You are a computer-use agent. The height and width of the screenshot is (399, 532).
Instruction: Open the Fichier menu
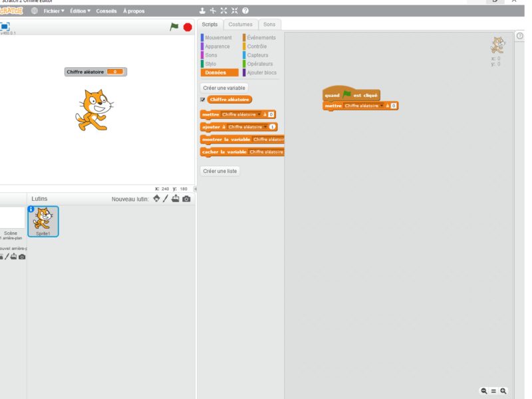point(54,11)
